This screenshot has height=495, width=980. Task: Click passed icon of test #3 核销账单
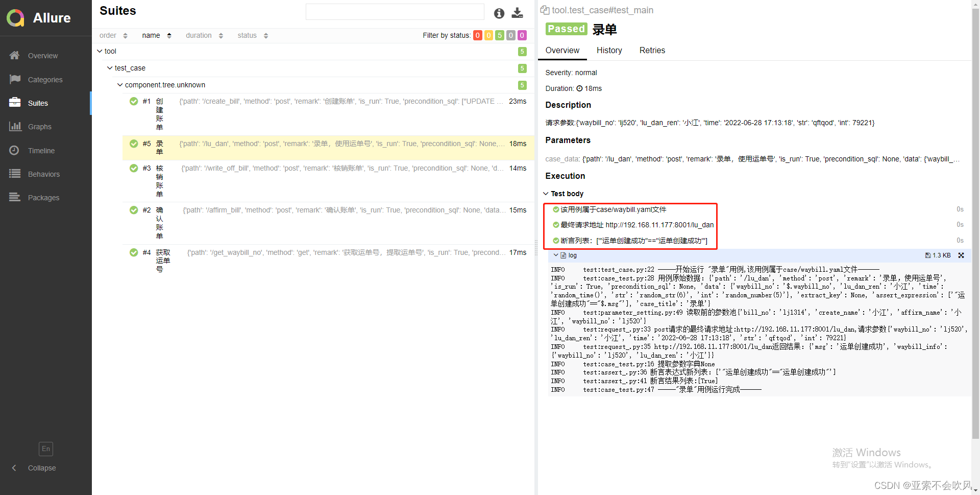point(134,168)
